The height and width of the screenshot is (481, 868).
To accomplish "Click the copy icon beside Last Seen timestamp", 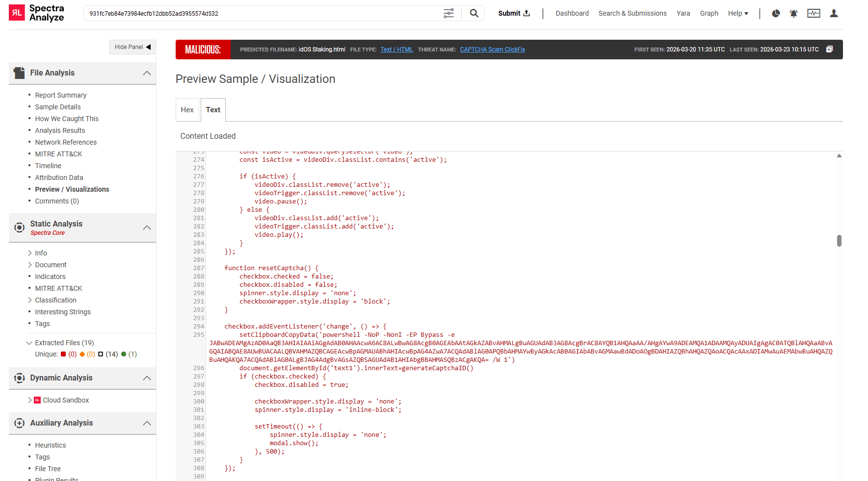I will coord(830,49).
